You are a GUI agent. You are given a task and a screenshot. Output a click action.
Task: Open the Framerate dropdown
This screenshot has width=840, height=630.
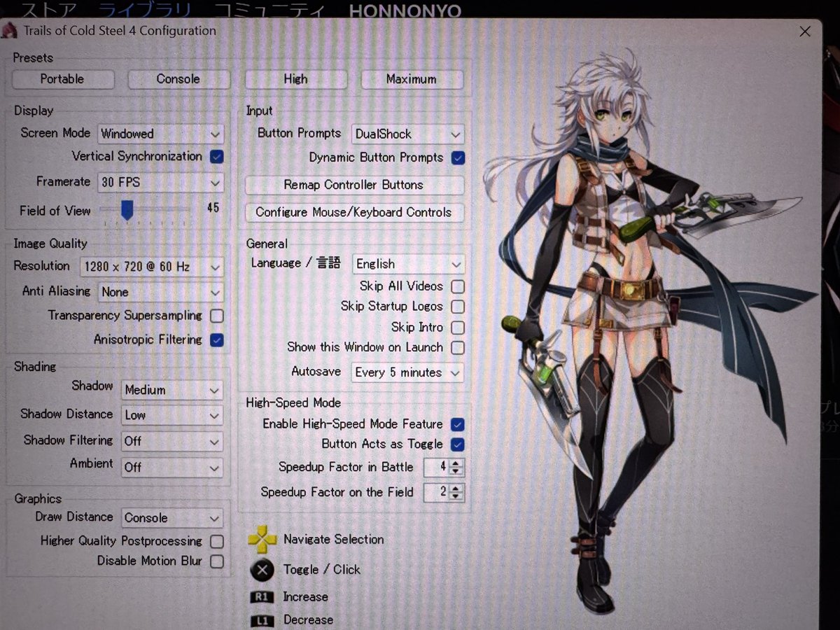pyautogui.click(x=160, y=182)
